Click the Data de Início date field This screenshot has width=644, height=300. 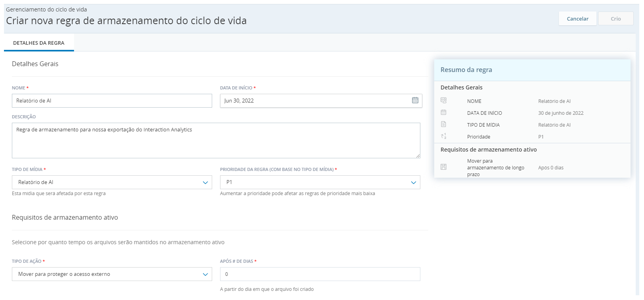(x=321, y=101)
